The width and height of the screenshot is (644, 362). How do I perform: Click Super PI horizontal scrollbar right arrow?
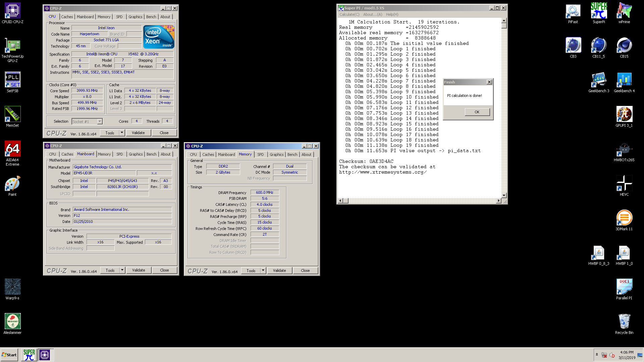(x=499, y=200)
